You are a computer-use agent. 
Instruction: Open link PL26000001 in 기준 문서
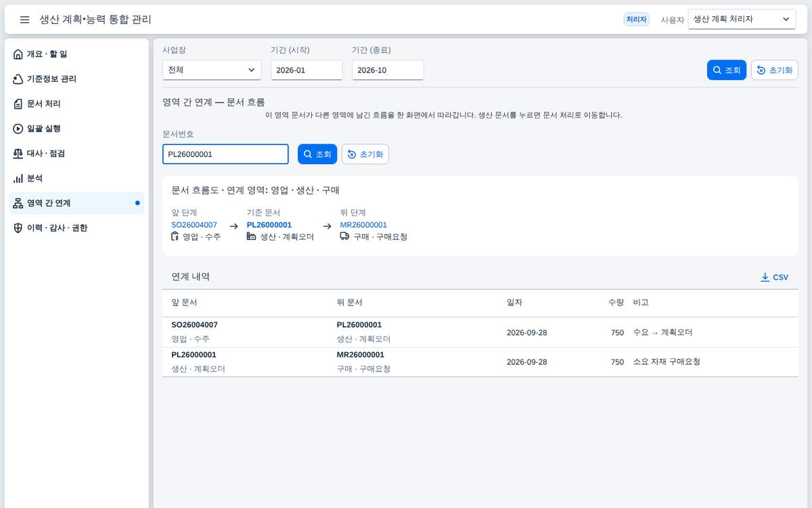tap(269, 225)
